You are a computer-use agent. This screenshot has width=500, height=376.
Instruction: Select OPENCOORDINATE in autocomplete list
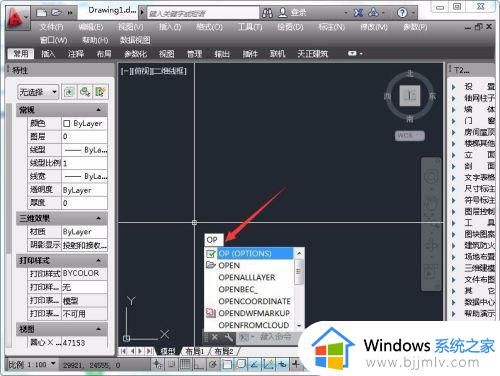point(249,301)
